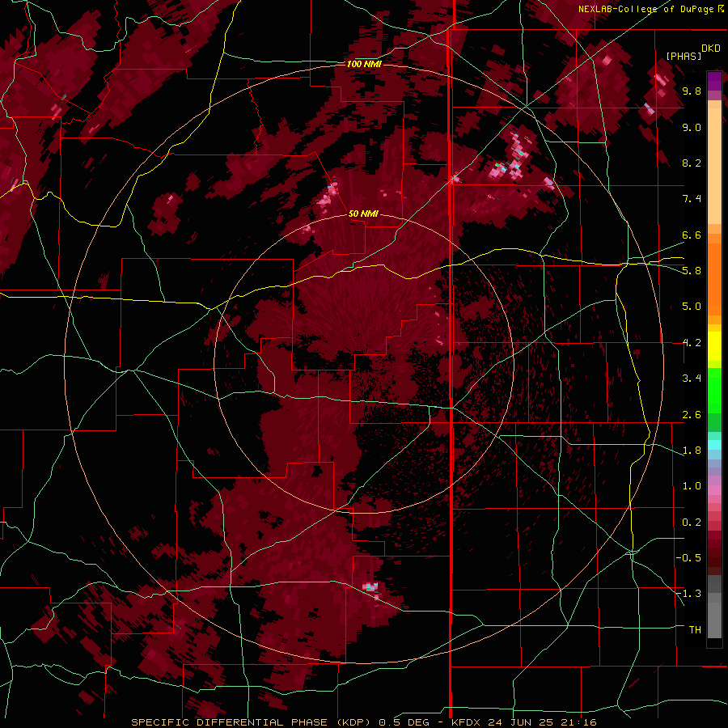Screen dimensions: 728x728
Task: Click the 4.2 scale value
Action: pyautogui.click(x=692, y=343)
